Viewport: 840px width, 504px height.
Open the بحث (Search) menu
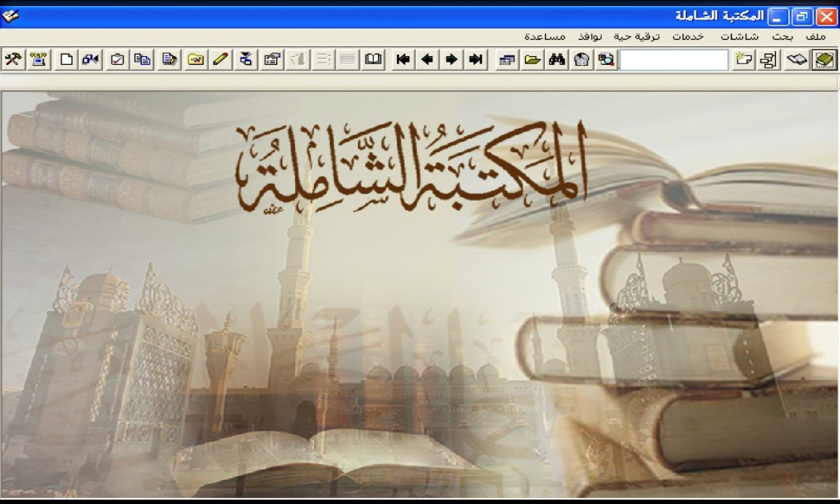(x=783, y=36)
